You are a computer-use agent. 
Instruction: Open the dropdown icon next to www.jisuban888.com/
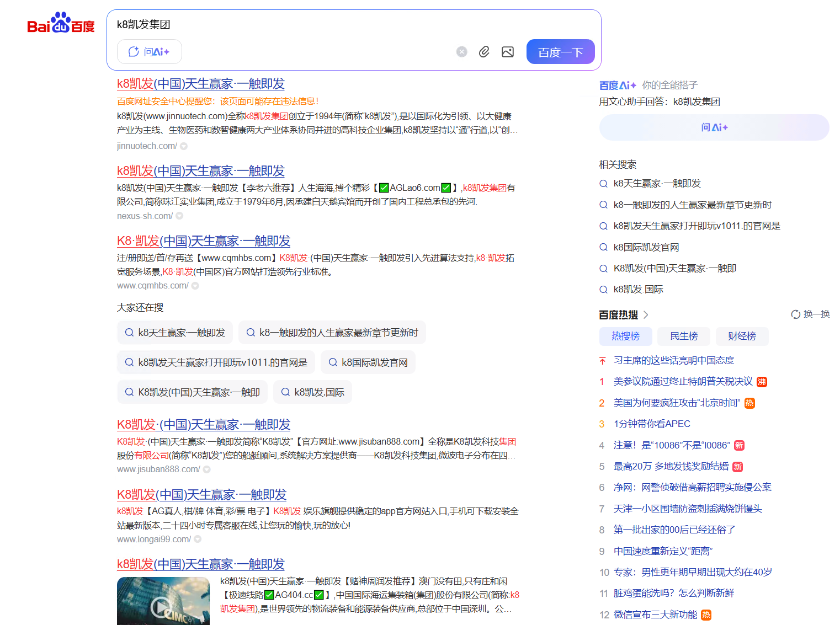coord(206,469)
